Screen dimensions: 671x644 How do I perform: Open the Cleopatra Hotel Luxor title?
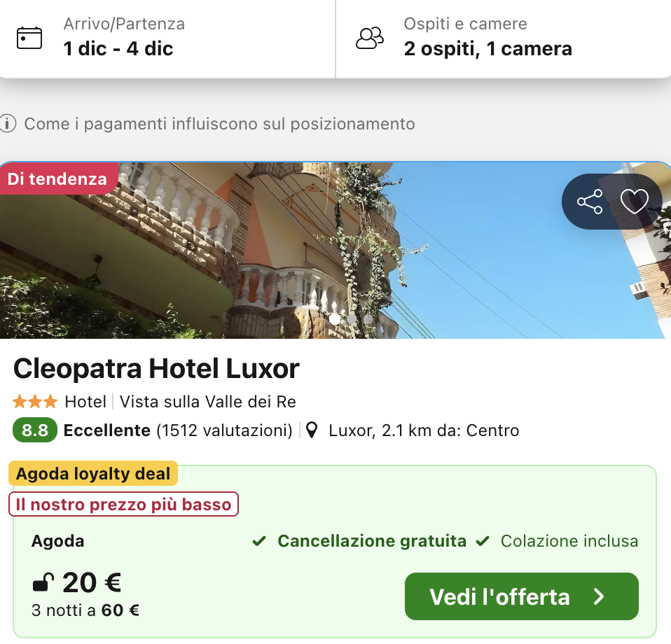(x=156, y=368)
